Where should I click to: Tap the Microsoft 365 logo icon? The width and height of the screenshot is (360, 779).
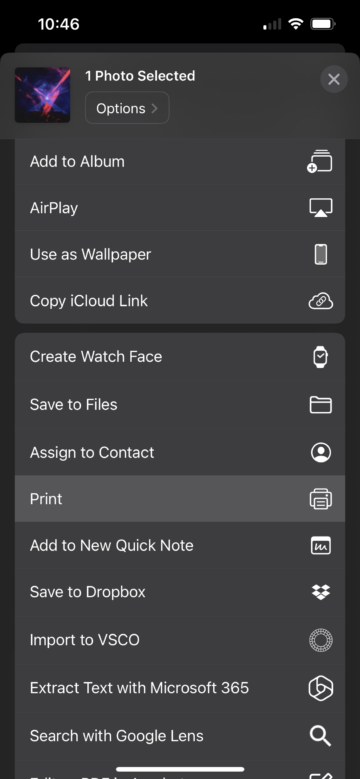321,688
